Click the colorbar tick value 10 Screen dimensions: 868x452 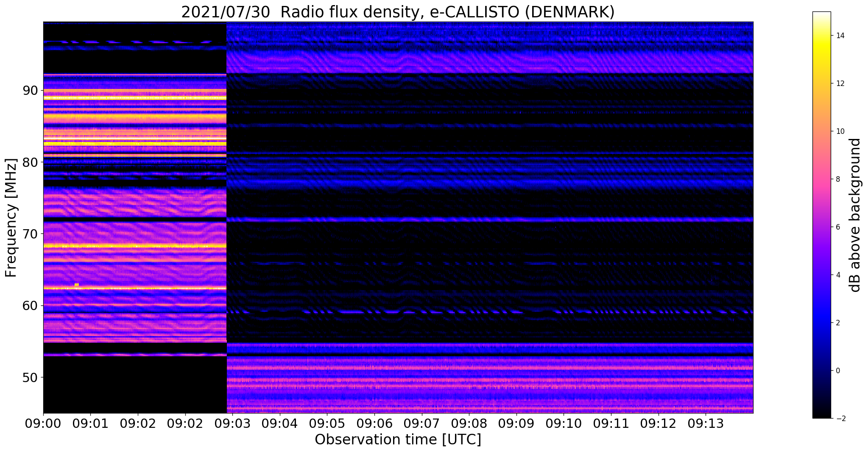click(x=840, y=131)
